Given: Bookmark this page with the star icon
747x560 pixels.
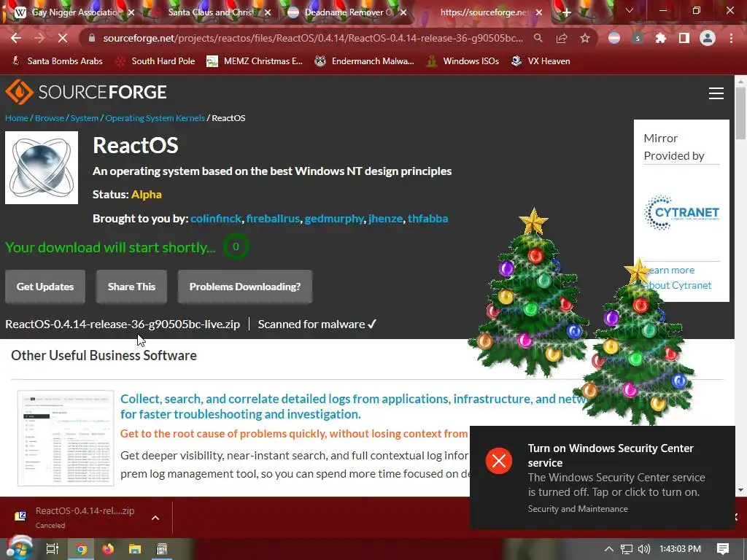Looking at the screenshot, I should 585,38.
